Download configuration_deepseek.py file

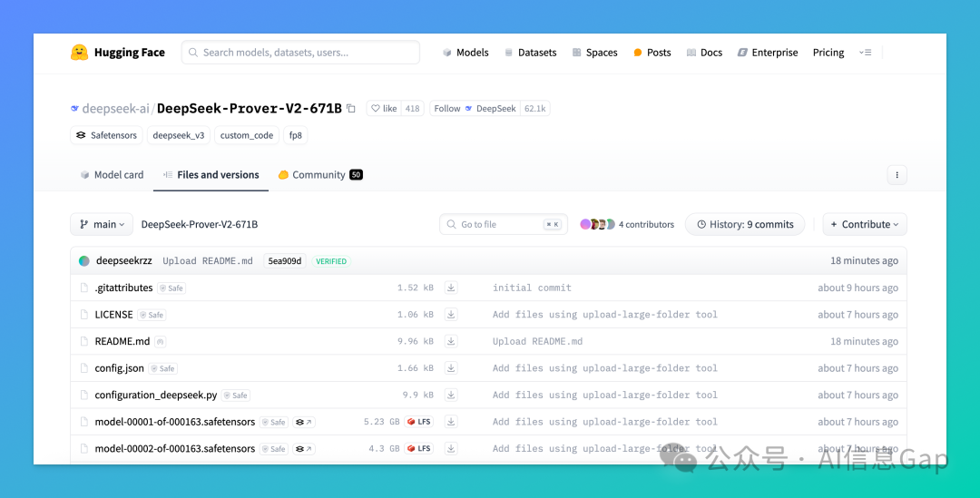(451, 395)
